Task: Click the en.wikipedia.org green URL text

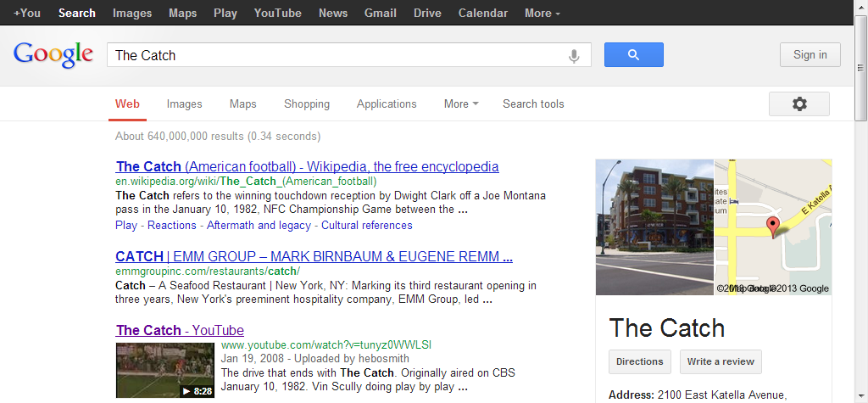Action: (x=246, y=182)
